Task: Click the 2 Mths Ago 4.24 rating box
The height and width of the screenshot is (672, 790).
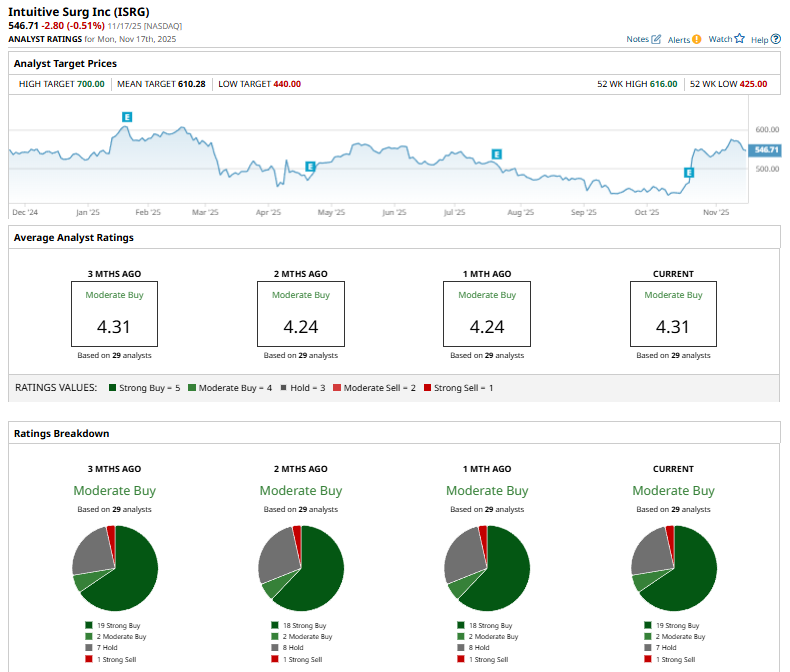Action: pyautogui.click(x=301, y=314)
